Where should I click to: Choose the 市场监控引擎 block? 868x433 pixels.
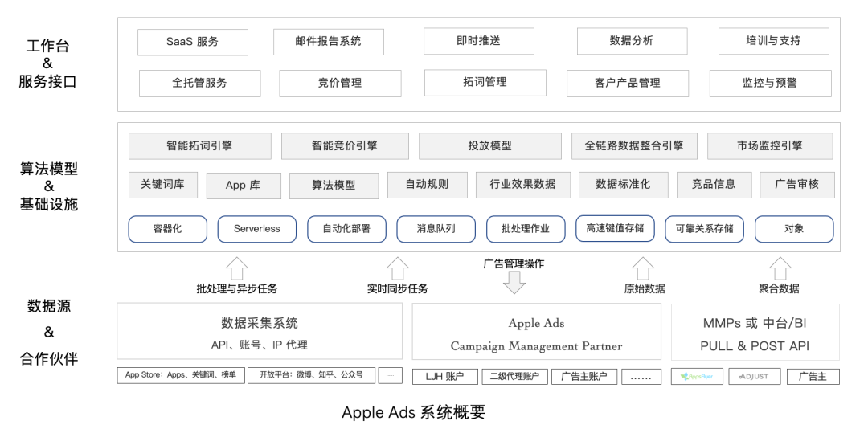pyautogui.click(x=770, y=146)
